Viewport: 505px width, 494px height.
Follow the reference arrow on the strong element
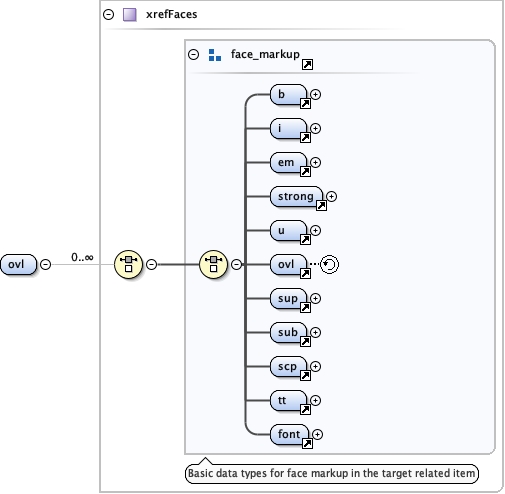[321, 205]
